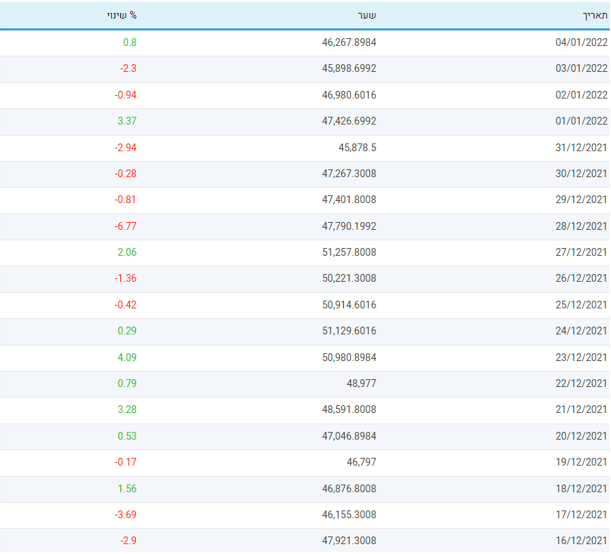Select the date 16/12/2021

coord(581,540)
